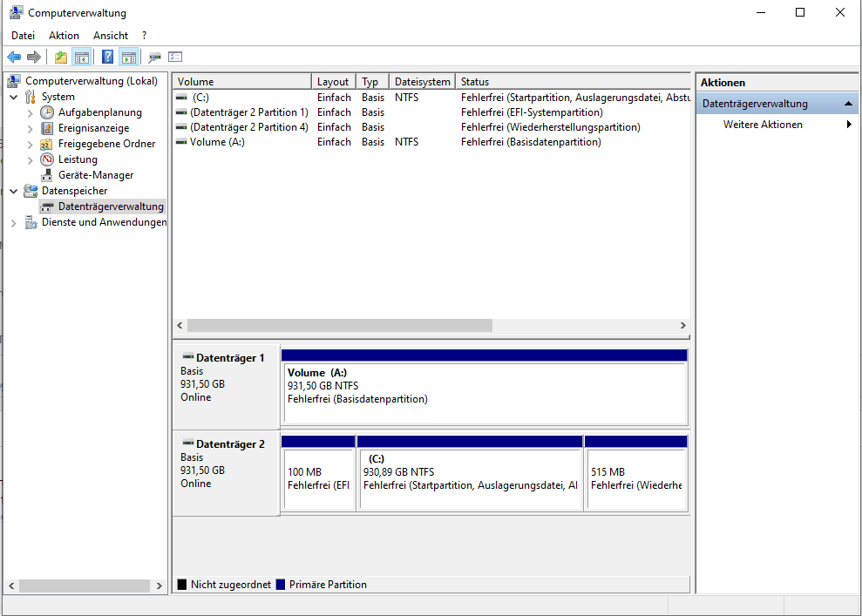Open the ? help menu
Image resolution: width=862 pixels, height=616 pixels.
click(x=144, y=35)
